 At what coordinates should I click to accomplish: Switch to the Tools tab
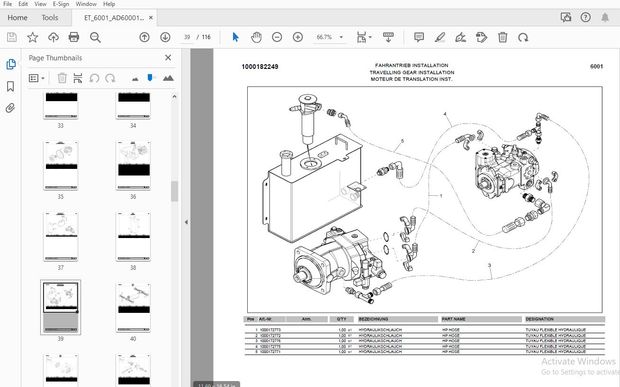[50, 17]
